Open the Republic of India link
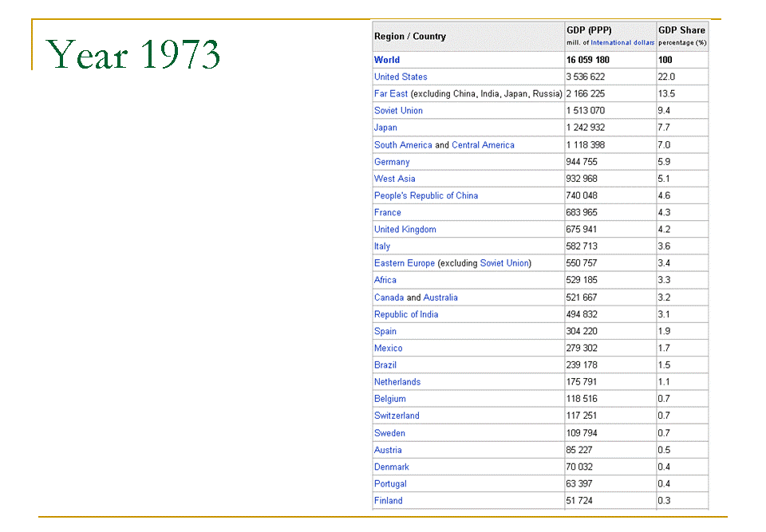Image resolution: width=766 pixels, height=532 pixels. tap(406, 314)
